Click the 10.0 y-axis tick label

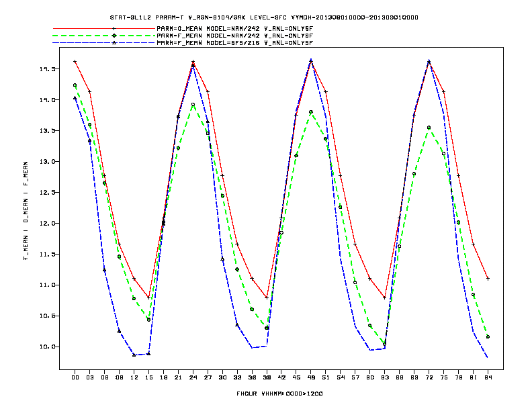coord(47,347)
